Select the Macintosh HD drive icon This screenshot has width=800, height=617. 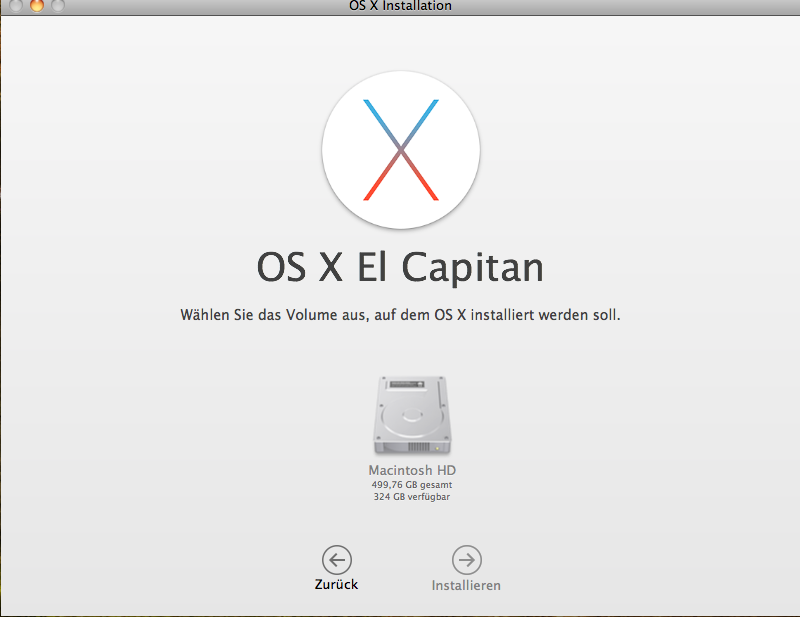(x=412, y=415)
